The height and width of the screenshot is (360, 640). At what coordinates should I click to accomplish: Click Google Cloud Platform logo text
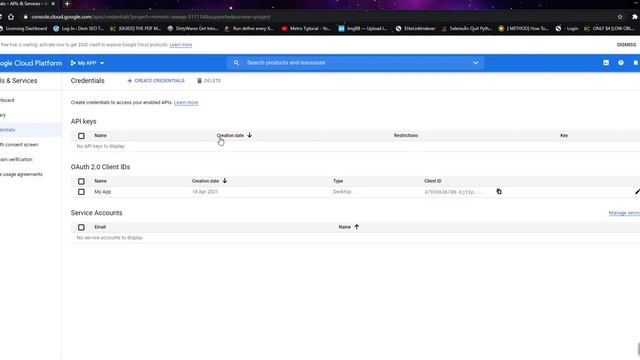click(x=31, y=63)
